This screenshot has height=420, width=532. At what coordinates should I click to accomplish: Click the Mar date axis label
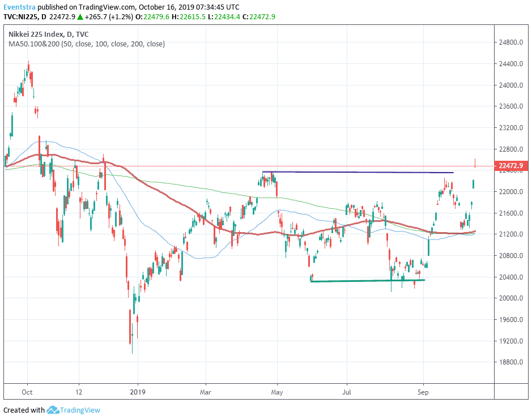click(206, 392)
